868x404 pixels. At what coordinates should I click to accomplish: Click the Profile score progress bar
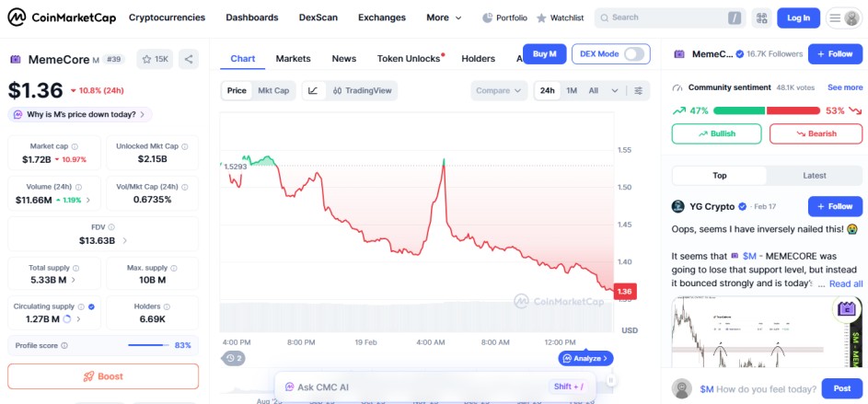tap(148, 345)
